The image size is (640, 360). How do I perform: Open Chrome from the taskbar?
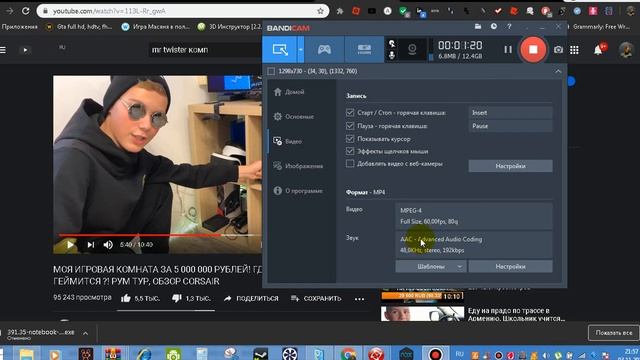coord(348,353)
